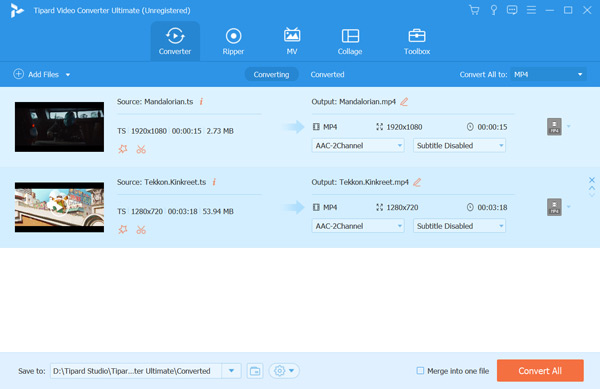Open the output folder via the folder icon
The width and height of the screenshot is (600, 389).
point(255,371)
